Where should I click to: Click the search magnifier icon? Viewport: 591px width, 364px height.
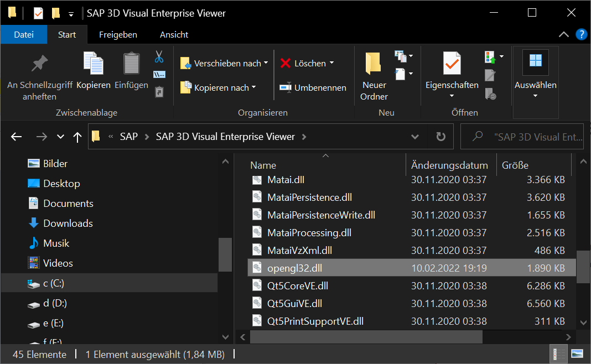pos(478,136)
